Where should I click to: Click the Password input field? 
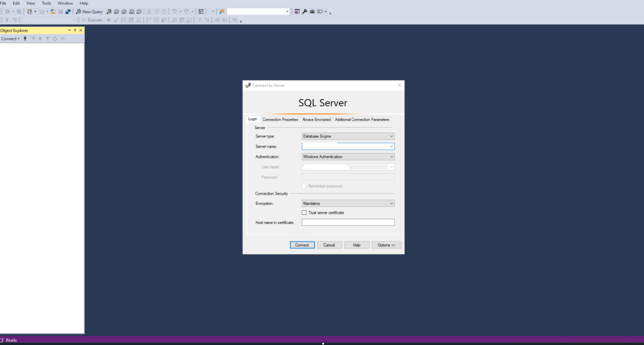point(348,177)
